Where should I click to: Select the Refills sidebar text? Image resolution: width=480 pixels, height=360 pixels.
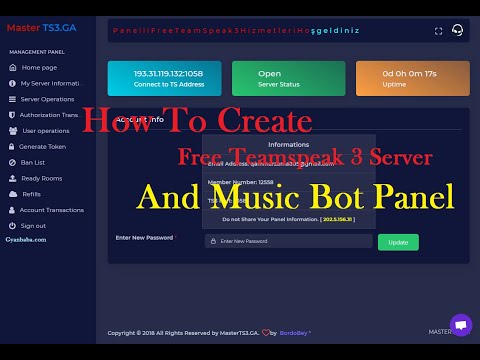tap(32, 194)
